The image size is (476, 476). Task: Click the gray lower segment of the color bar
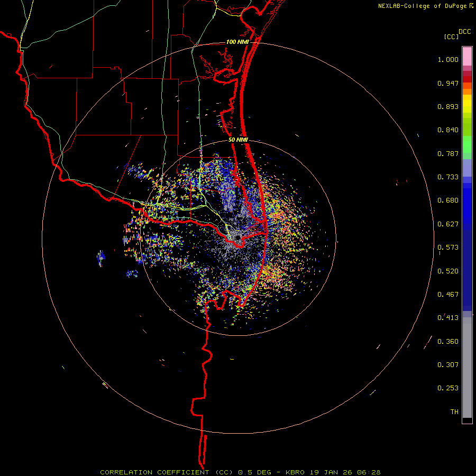pos(467,368)
